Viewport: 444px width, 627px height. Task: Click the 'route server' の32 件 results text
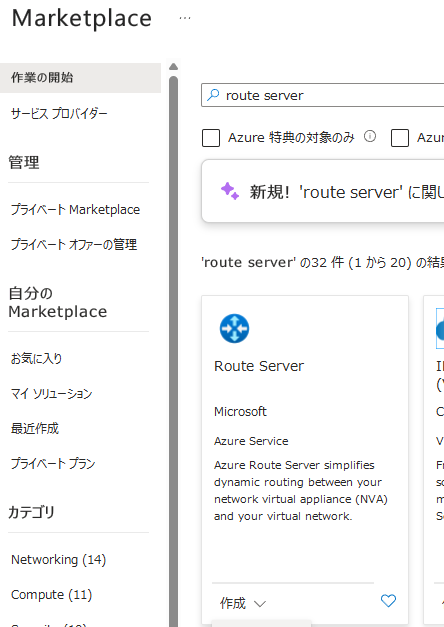pyautogui.click(x=322, y=262)
